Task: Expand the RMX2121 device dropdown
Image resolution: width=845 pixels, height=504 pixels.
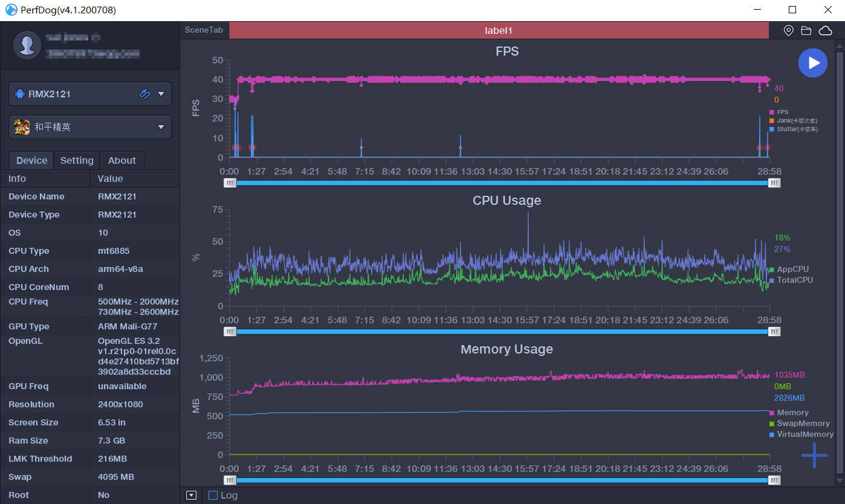Action: tap(161, 94)
